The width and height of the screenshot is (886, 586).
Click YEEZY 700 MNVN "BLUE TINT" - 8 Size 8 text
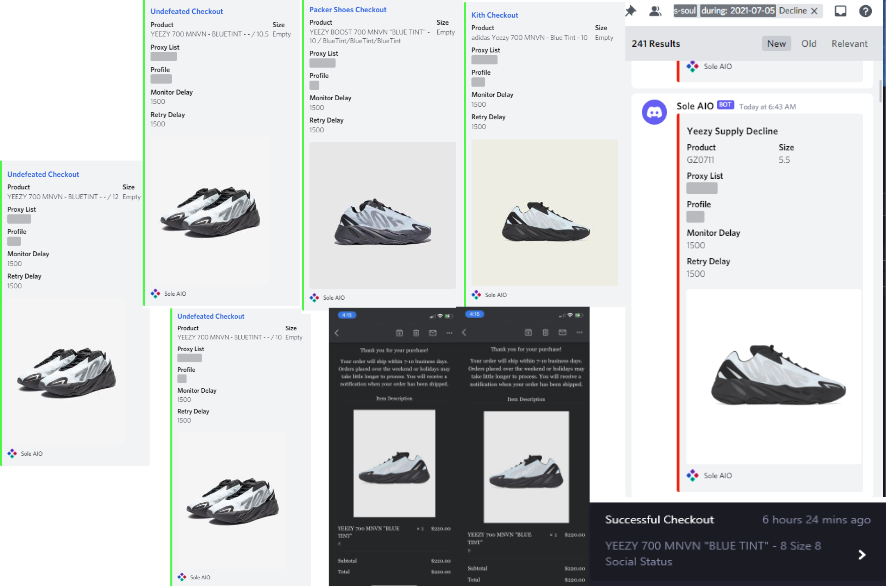tap(713, 546)
